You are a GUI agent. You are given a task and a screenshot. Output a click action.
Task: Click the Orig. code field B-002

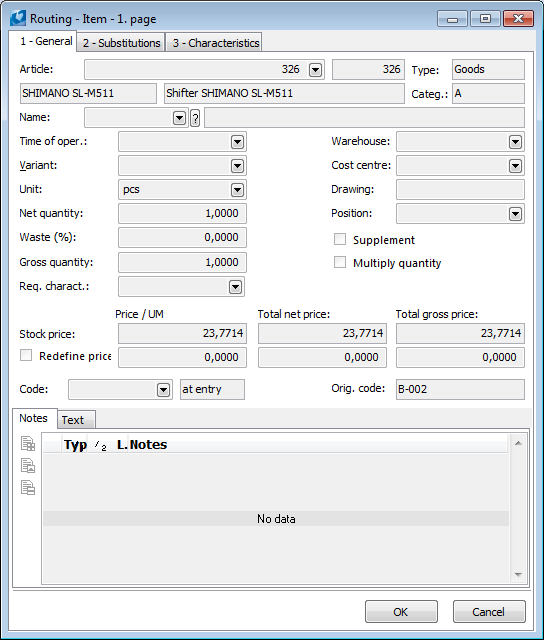pos(460,389)
